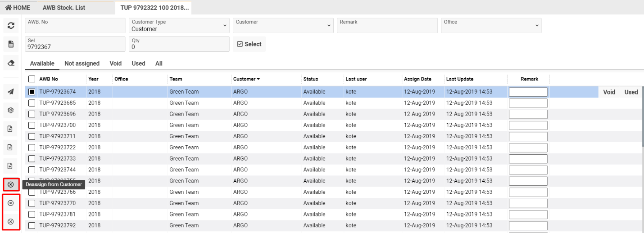
Task: Expand the Customer filter dropdown
Action: tap(283, 26)
